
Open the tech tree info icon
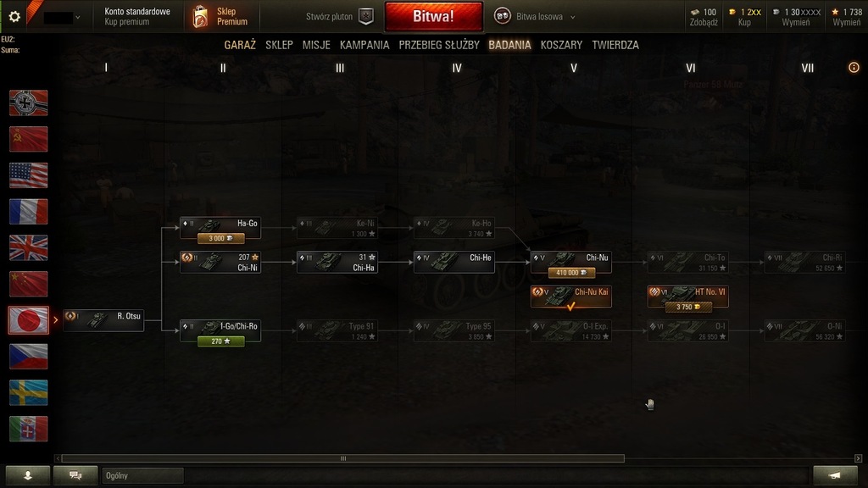[854, 68]
